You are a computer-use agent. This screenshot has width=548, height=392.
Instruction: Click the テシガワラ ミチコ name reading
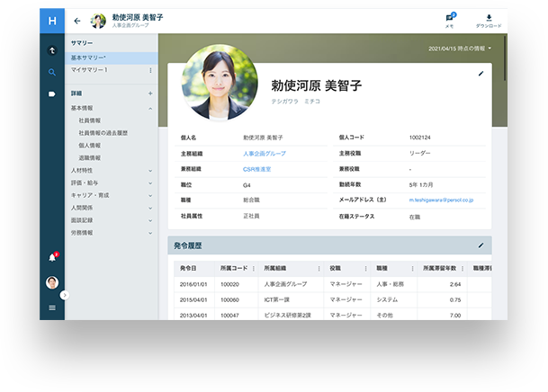(x=296, y=102)
